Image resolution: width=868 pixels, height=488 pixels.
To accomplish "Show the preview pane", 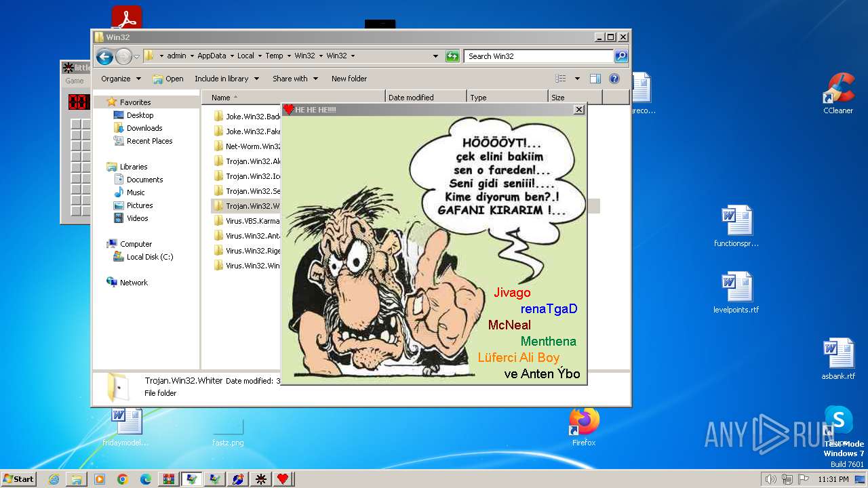I will coord(595,79).
